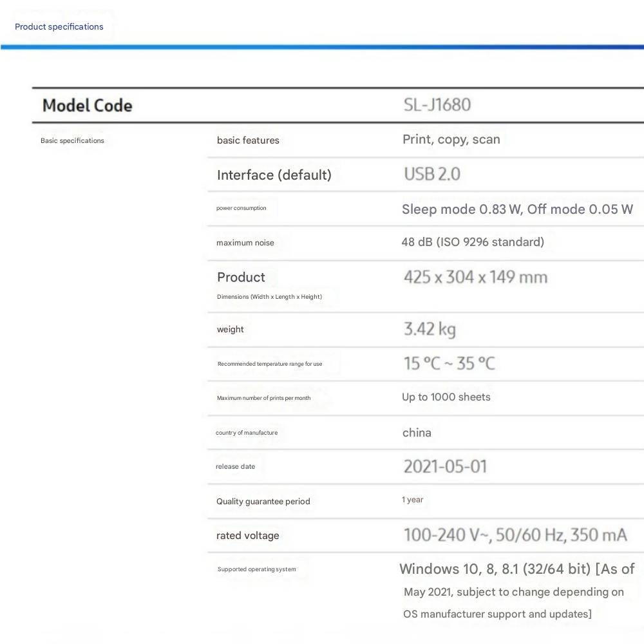644x644 pixels.
Task: Click the rated voltage label
Action: pyautogui.click(x=248, y=536)
